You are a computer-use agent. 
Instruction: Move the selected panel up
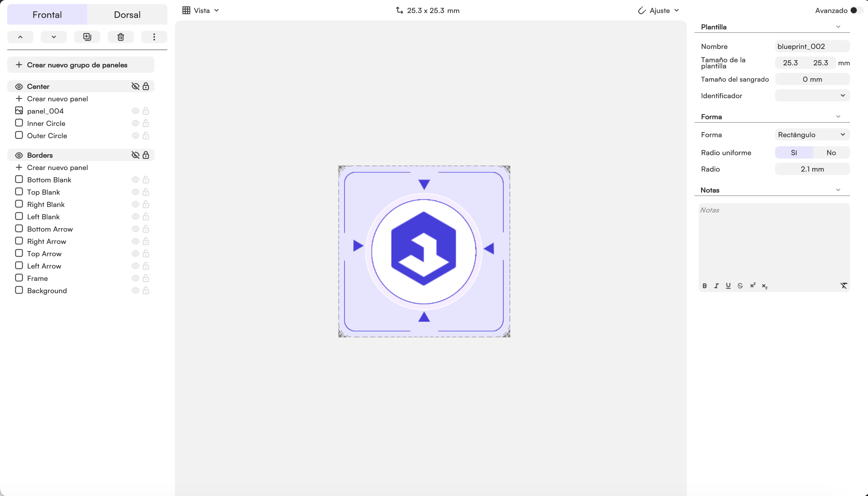(x=20, y=37)
